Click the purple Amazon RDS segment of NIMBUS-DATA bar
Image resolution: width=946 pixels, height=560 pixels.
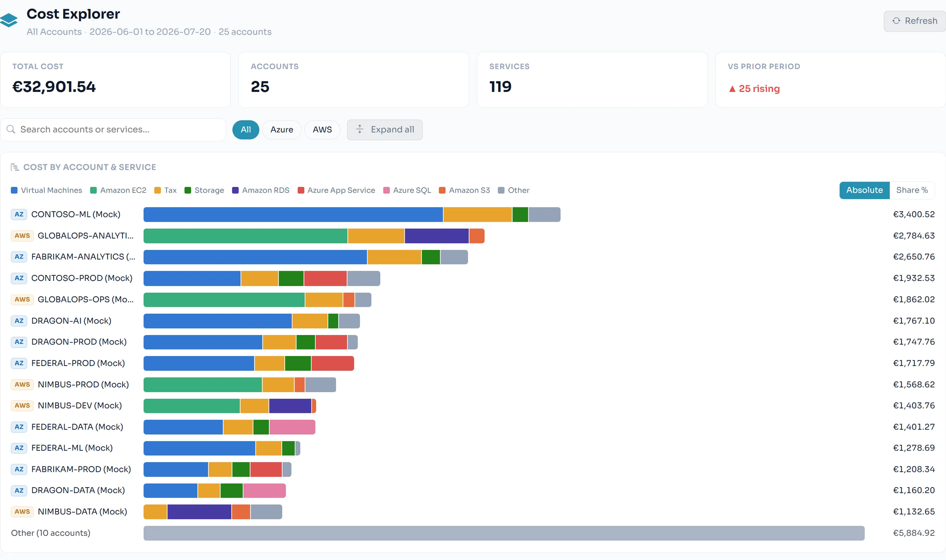click(200, 512)
